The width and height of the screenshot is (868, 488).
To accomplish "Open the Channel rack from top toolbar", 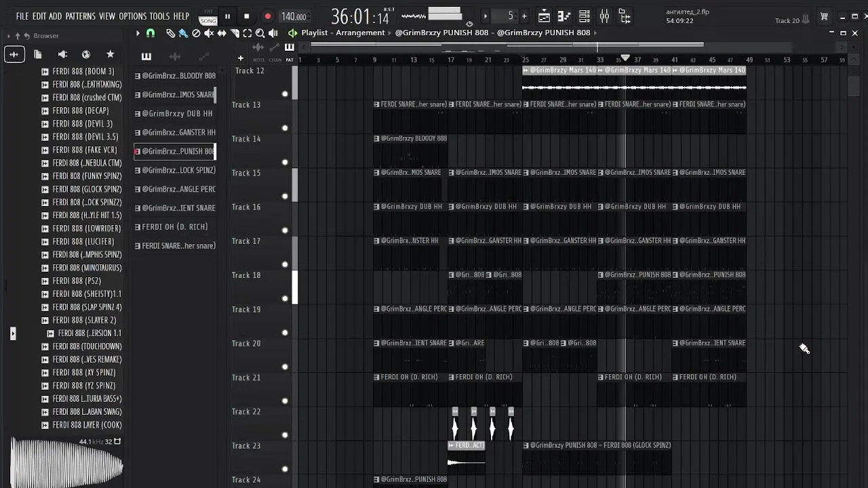I will 585,16.
